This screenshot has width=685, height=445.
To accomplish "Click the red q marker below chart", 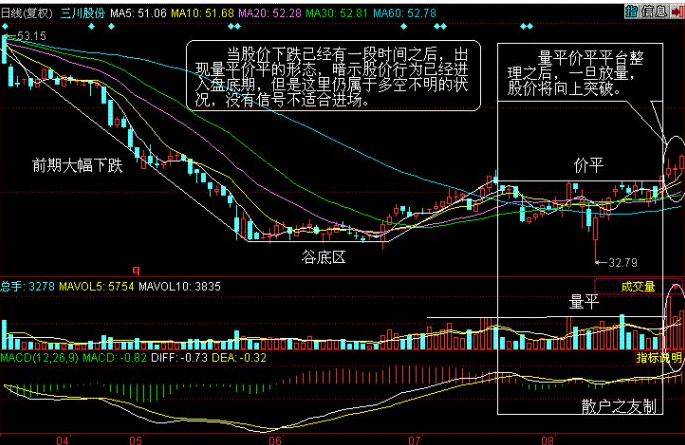I will coord(136,270).
